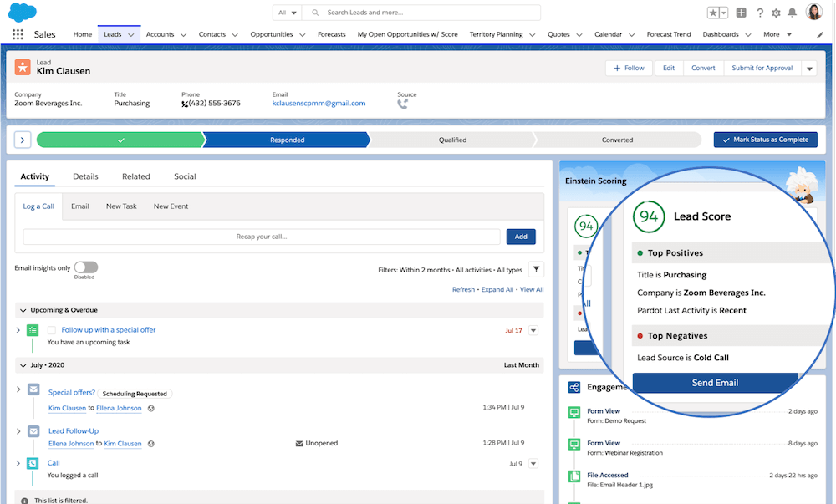Click the Expand All link
The height and width of the screenshot is (504, 836).
[497, 290]
